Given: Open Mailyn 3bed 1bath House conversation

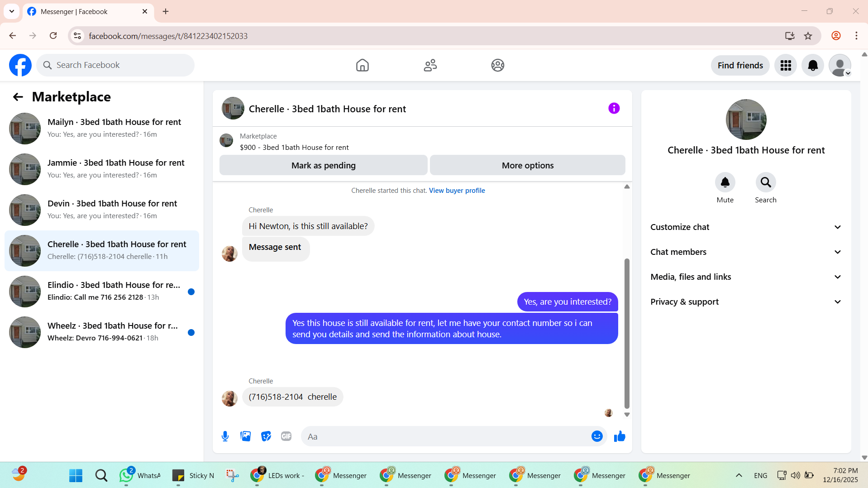Looking at the screenshot, I should [102, 129].
